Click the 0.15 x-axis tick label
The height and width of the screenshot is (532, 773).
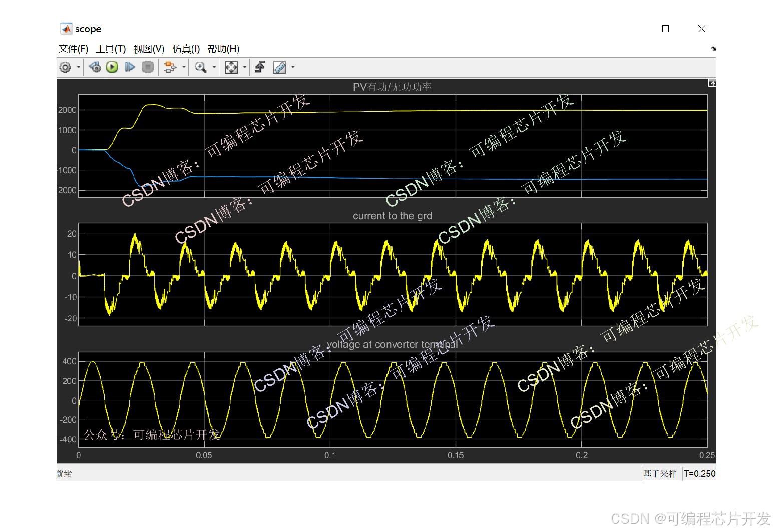(456, 455)
